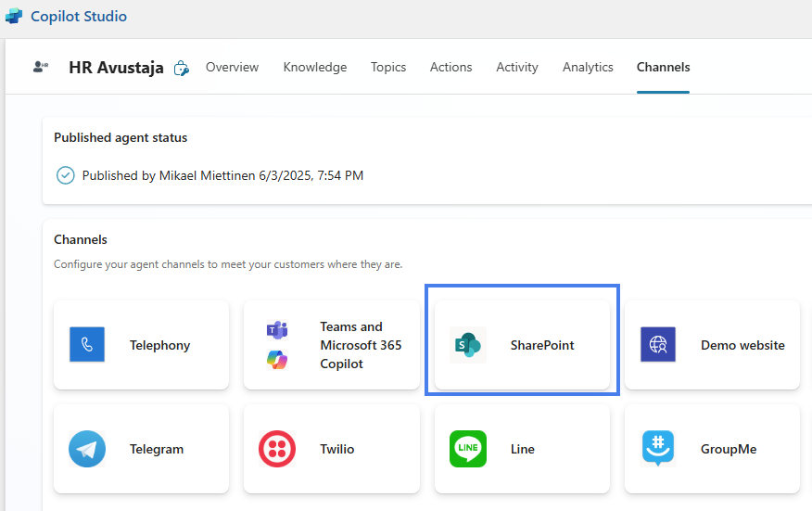Click the Copilot Studio logo icon

pos(14,17)
